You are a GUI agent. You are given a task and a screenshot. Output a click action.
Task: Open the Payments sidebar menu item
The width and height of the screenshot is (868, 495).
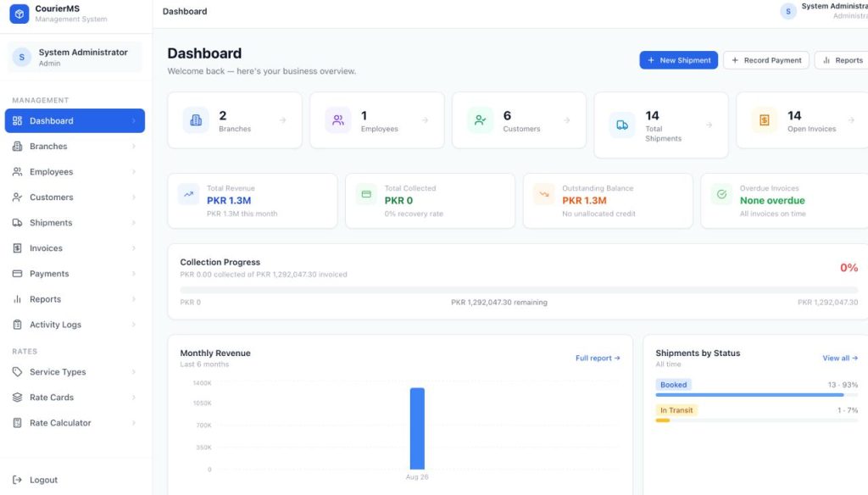point(75,274)
